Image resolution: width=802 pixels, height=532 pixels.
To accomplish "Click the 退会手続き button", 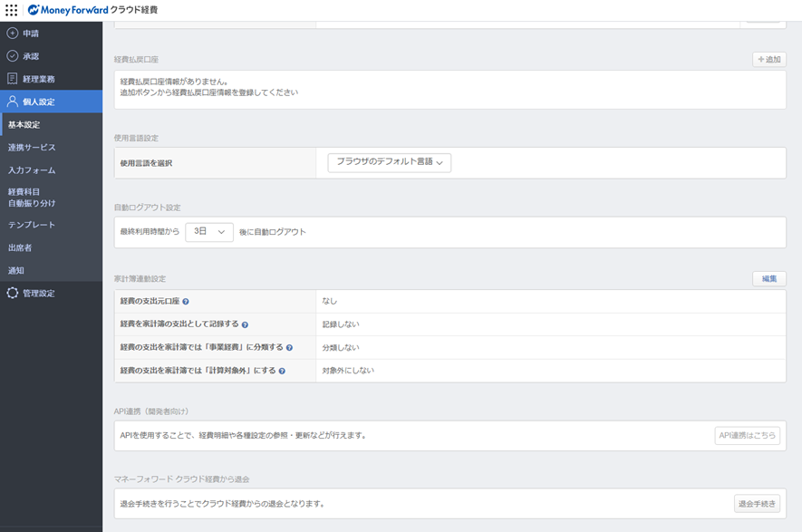I will click(x=757, y=504).
